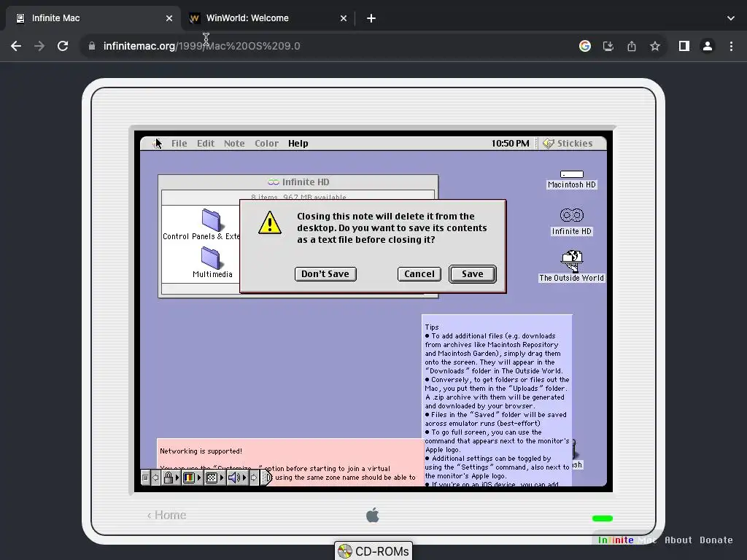The image size is (747, 560).
Task: Open the Infinite Mac footer link
Action: click(x=627, y=540)
